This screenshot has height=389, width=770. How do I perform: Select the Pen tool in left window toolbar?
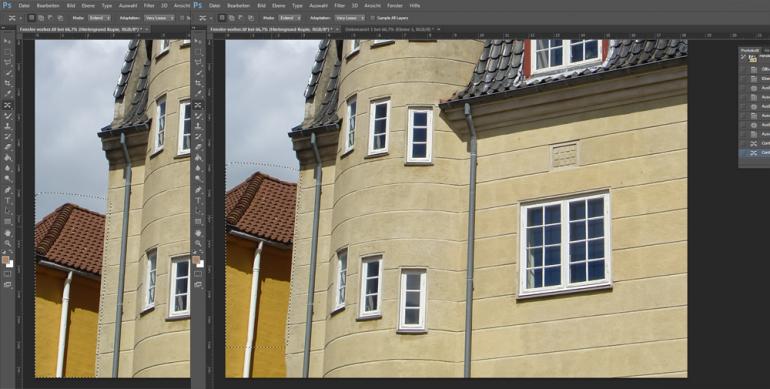[8, 190]
